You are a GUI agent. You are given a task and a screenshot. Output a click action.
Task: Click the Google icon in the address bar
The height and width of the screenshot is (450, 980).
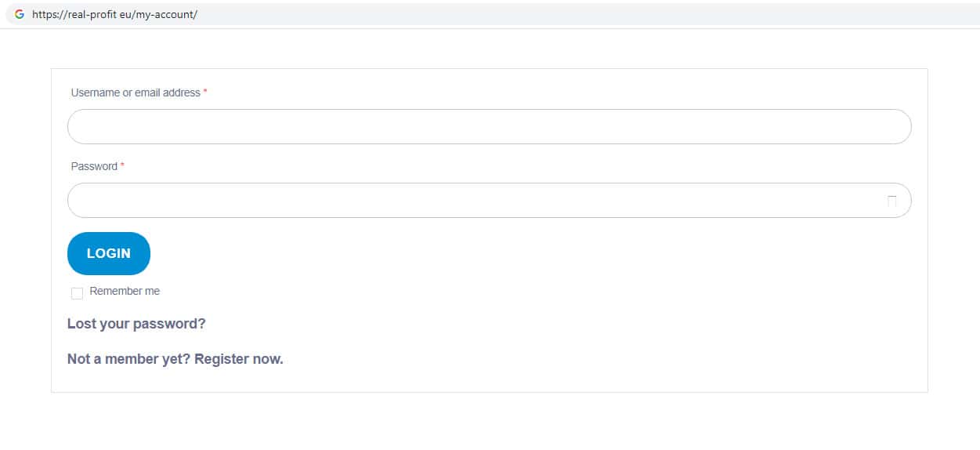[20, 14]
